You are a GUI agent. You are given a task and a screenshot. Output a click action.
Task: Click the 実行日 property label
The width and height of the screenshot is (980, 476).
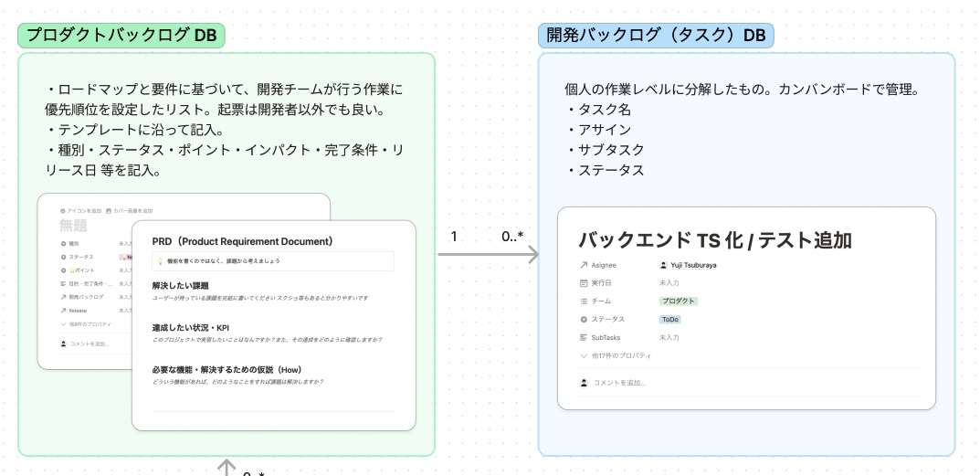pos(601,283)
